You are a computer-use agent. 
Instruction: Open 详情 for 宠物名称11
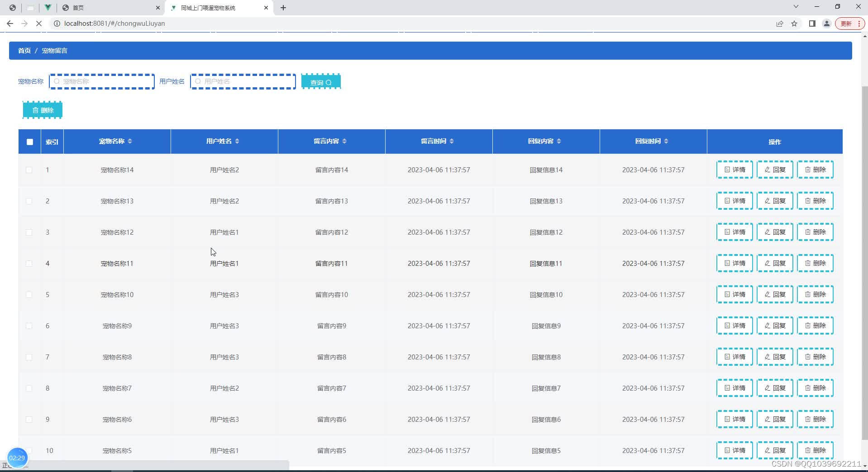click(734, 263)
